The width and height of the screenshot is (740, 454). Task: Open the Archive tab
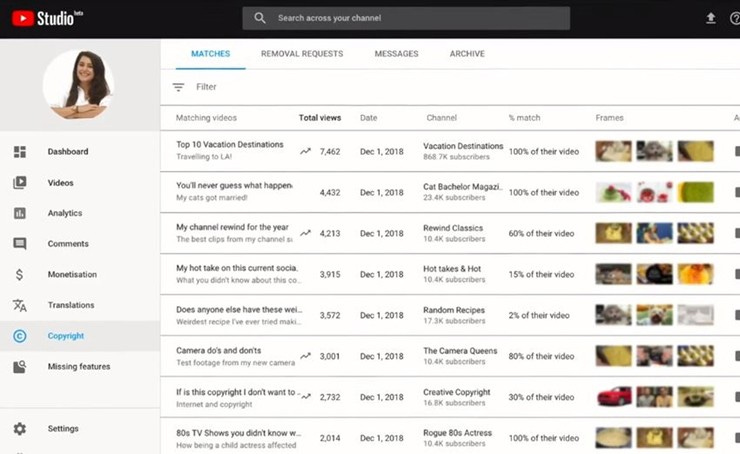tap(467, 54)
